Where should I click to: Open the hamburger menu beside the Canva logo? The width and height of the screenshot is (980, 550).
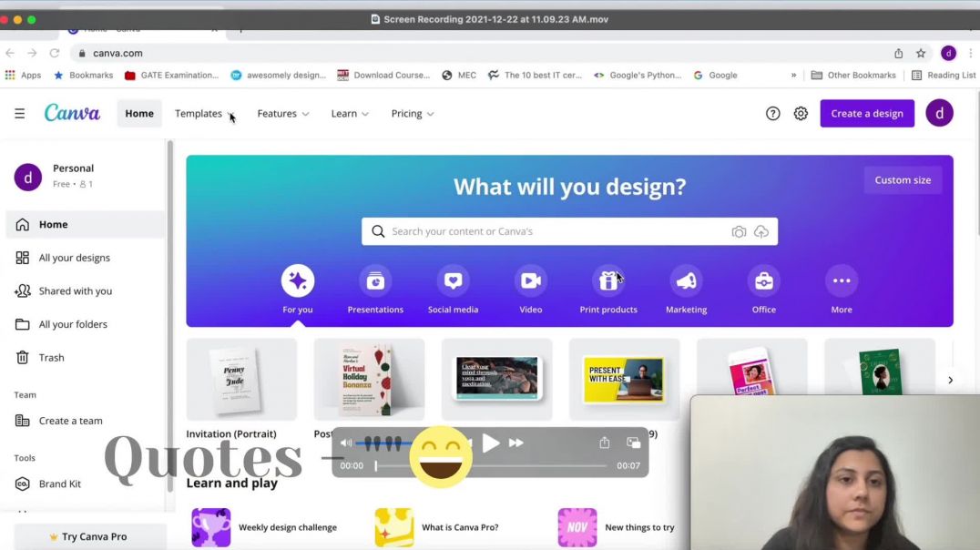[x=20, y=113]
